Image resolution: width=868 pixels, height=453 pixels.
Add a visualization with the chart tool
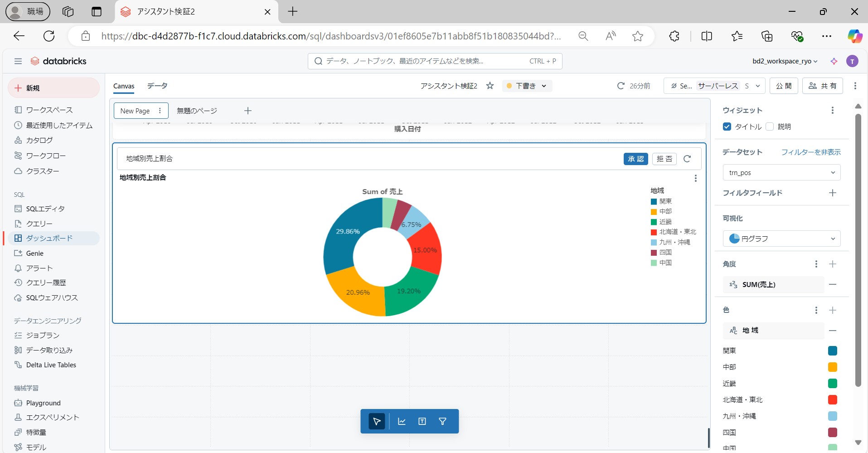click(402, 421)
